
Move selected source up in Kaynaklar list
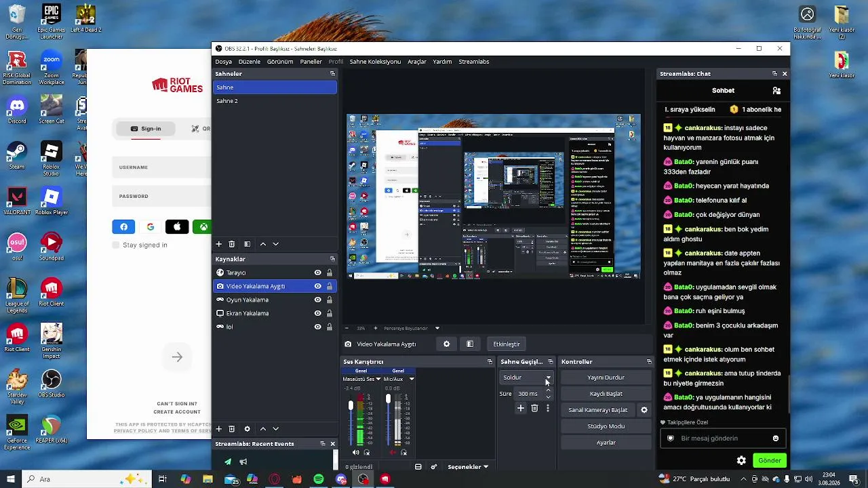[263, 429]
